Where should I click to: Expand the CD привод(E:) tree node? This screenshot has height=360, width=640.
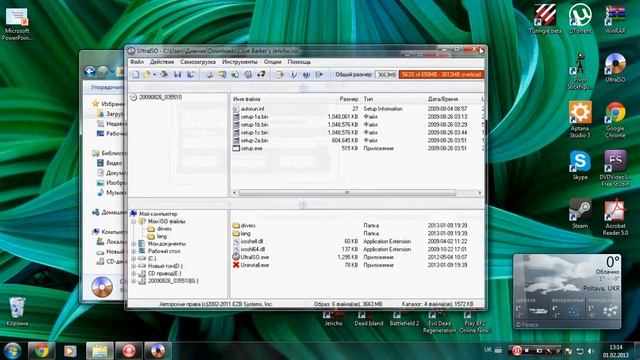click(133, 273)
